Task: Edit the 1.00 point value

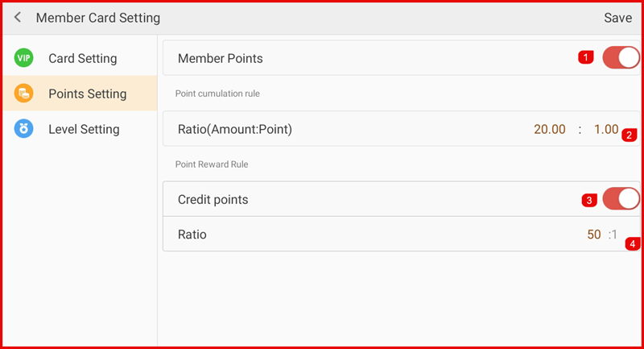Action: coord(605,129)
